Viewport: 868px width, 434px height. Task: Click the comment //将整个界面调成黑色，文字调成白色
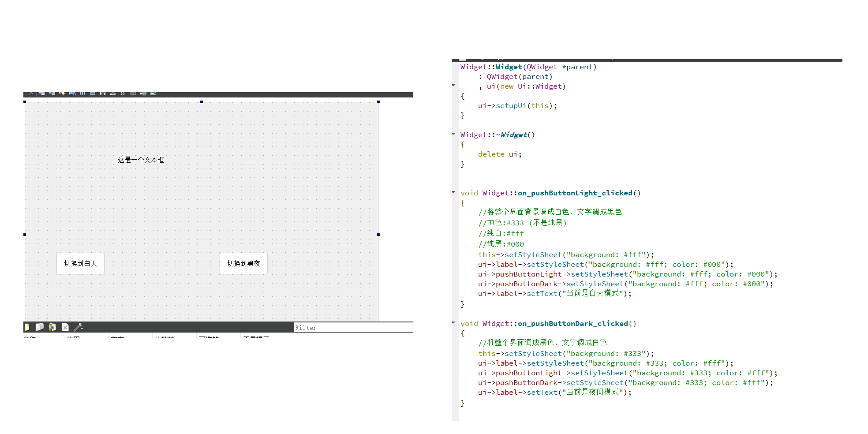(542, 342)
